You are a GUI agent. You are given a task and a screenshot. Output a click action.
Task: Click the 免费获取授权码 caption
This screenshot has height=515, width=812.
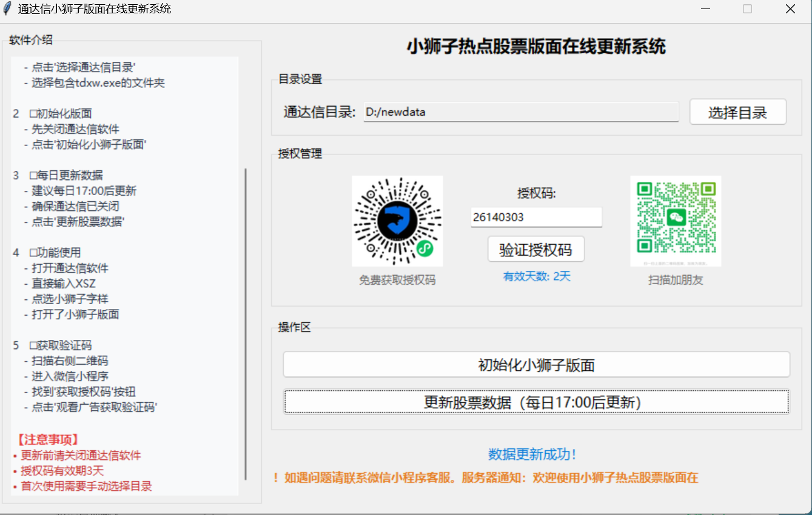point(397,280)
